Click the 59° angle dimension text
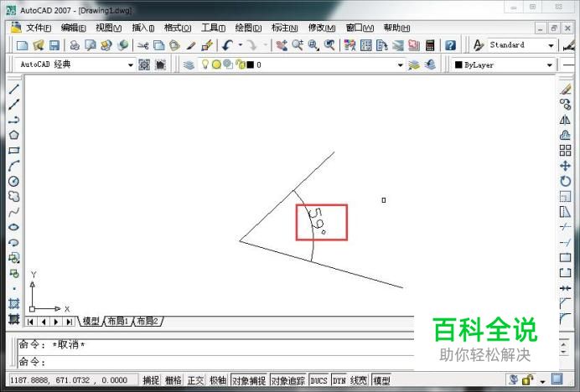Image resolution: width=580 pixels, height=392 pixels. 318,221
